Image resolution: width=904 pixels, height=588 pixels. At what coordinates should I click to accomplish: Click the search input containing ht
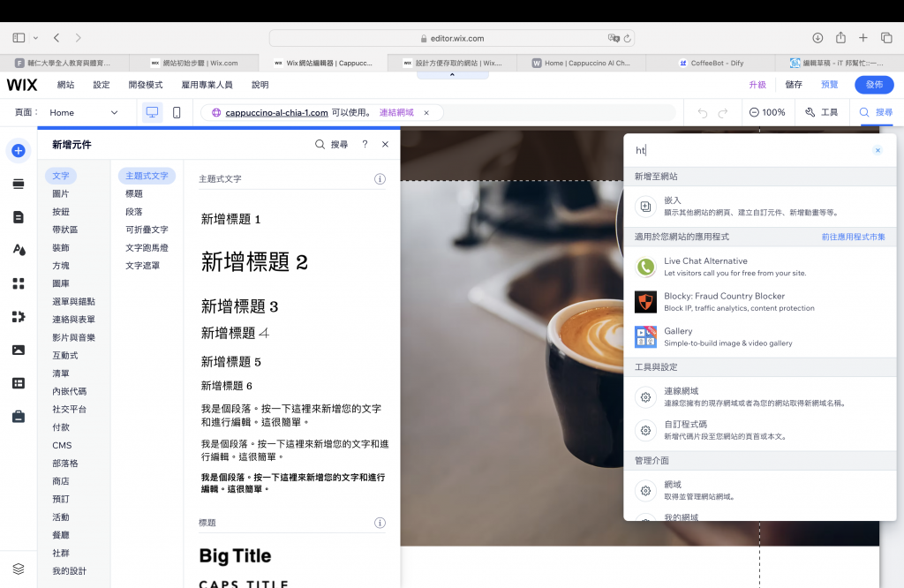[750, 150]
